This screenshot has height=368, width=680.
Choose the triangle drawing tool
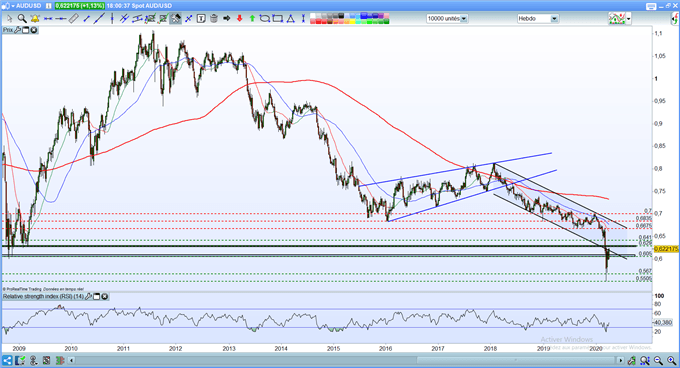tap(290, 19)
